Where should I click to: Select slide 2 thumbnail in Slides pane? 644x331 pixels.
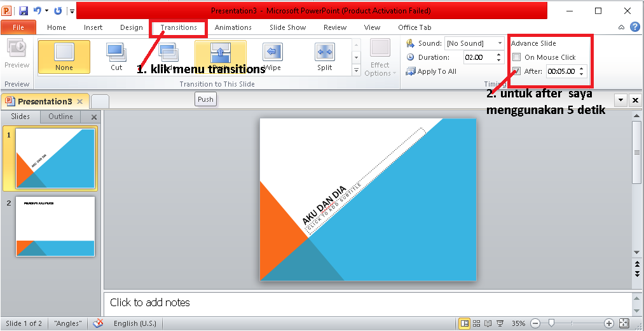pyautogui.click(x=55, y=226)
